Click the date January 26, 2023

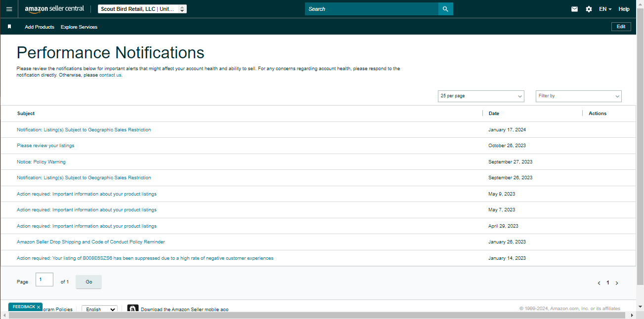[507, 242]
